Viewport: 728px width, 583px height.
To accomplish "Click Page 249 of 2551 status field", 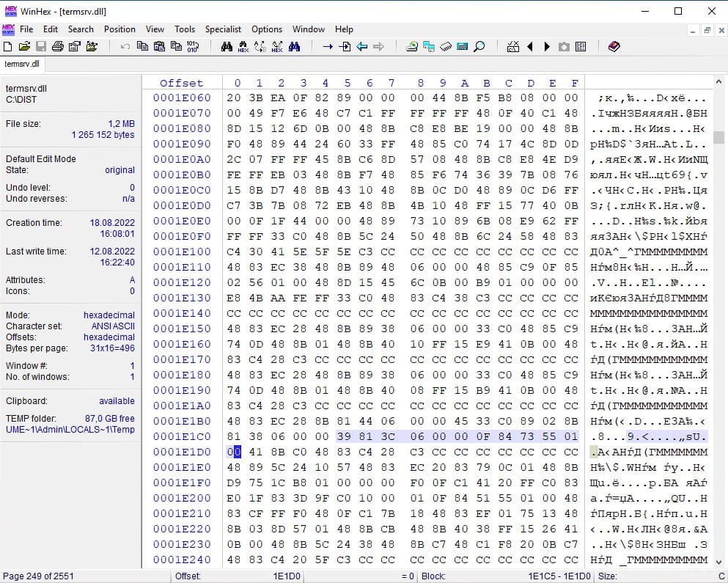I will 39,576.
